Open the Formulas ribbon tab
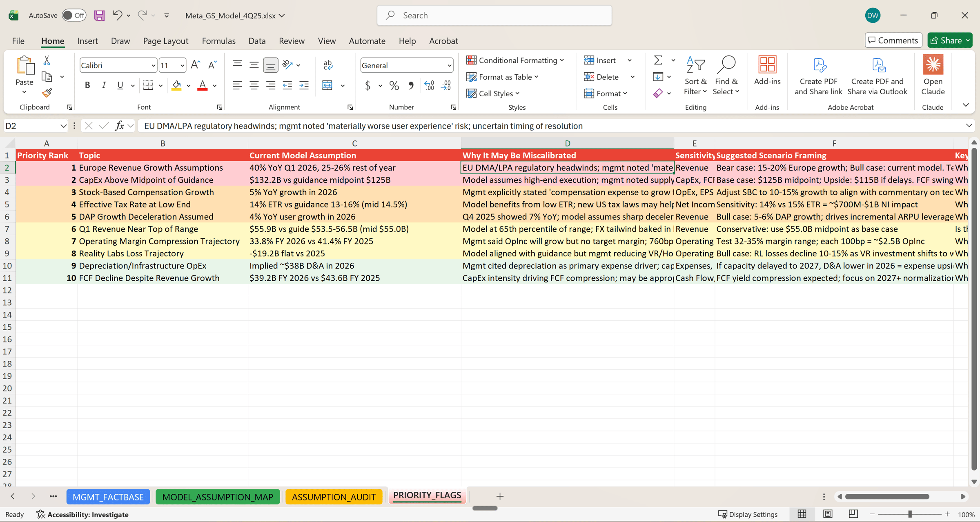The width and height of the screenshot is (980, 522). (x=218, y=41)
